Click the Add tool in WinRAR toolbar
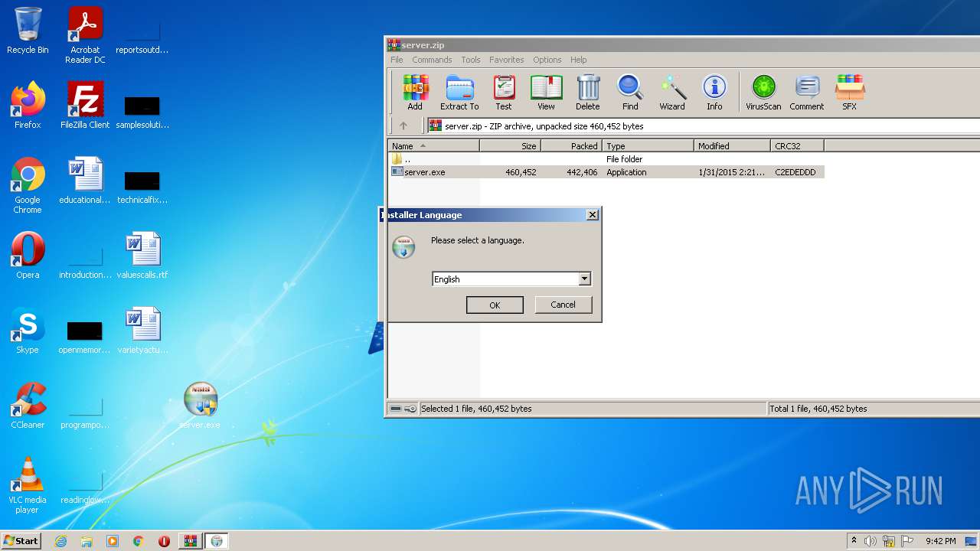The height and width of the screenshot is (551, 980). coord(415,93)
